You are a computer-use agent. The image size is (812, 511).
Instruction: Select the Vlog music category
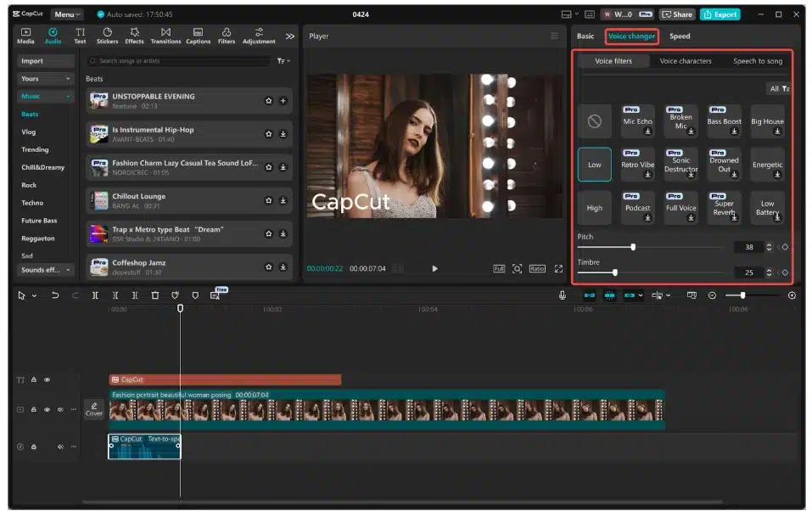pos(29,132)
